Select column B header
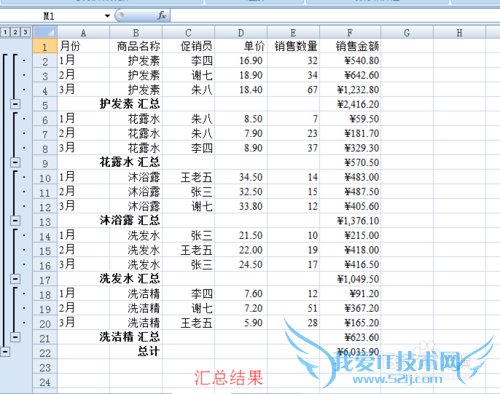 136,33
